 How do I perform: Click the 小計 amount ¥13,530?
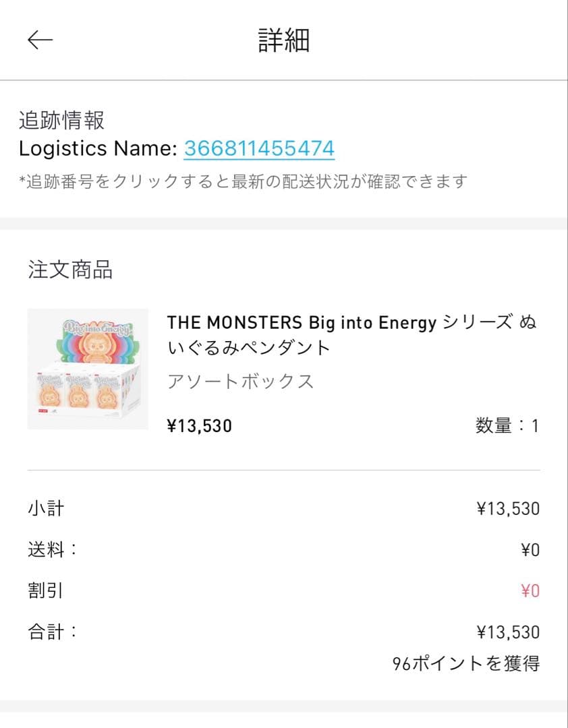[508, 509]
